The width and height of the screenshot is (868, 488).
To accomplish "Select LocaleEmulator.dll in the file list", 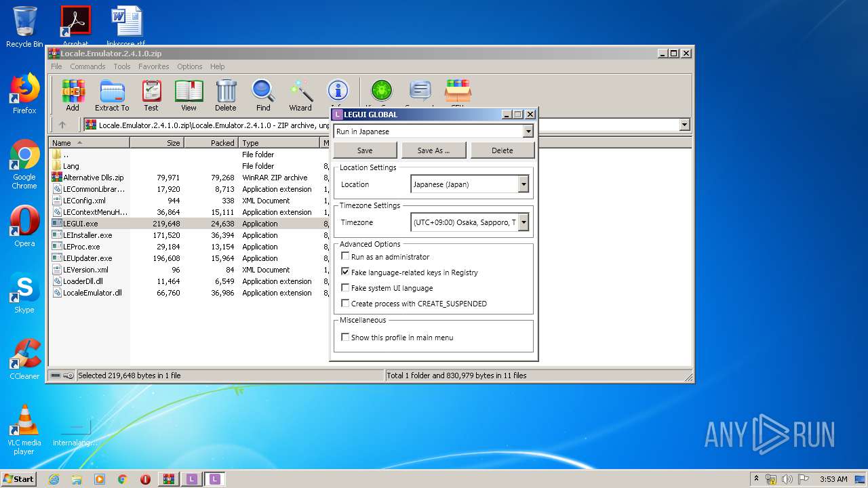I will point(189,293).
